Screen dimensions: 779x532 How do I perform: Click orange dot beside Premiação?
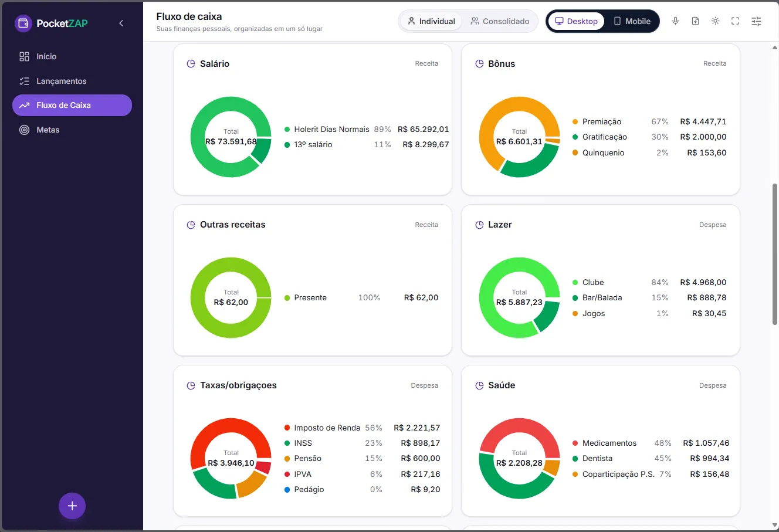coord(575,121)
